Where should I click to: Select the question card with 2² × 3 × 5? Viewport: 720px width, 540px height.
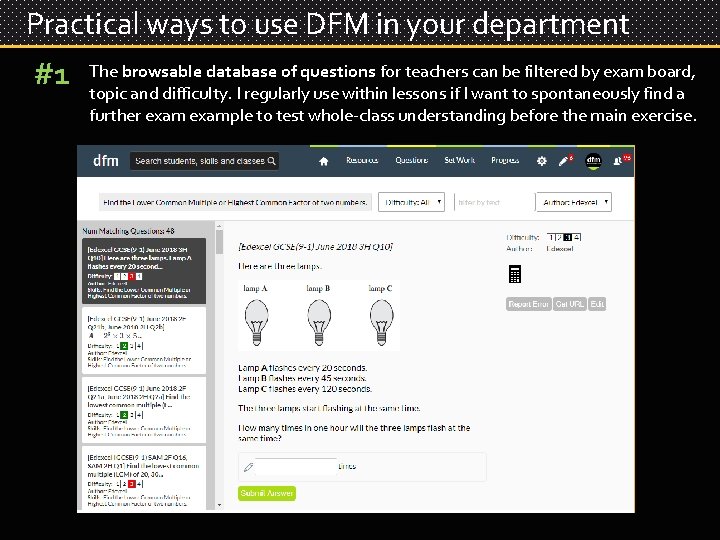[x=144, y=340]
